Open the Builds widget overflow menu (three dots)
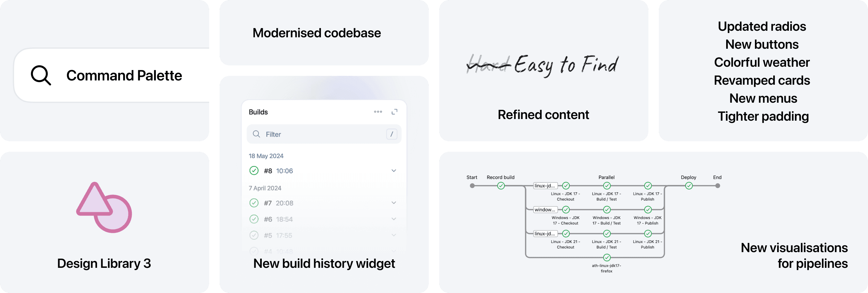 (378, 112)
